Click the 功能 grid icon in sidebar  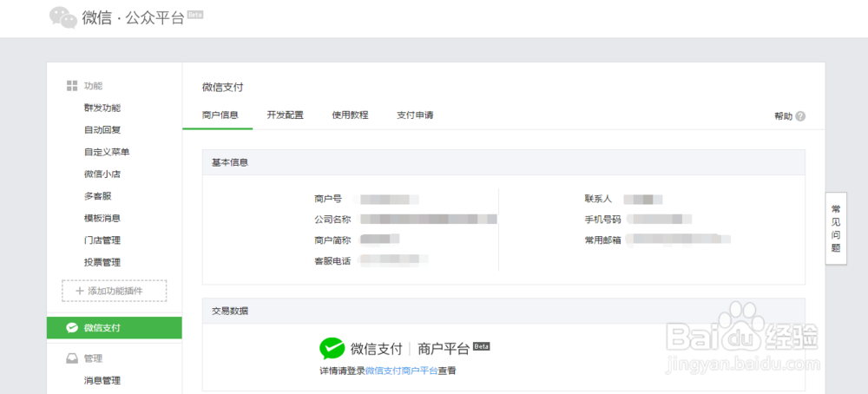71,86
